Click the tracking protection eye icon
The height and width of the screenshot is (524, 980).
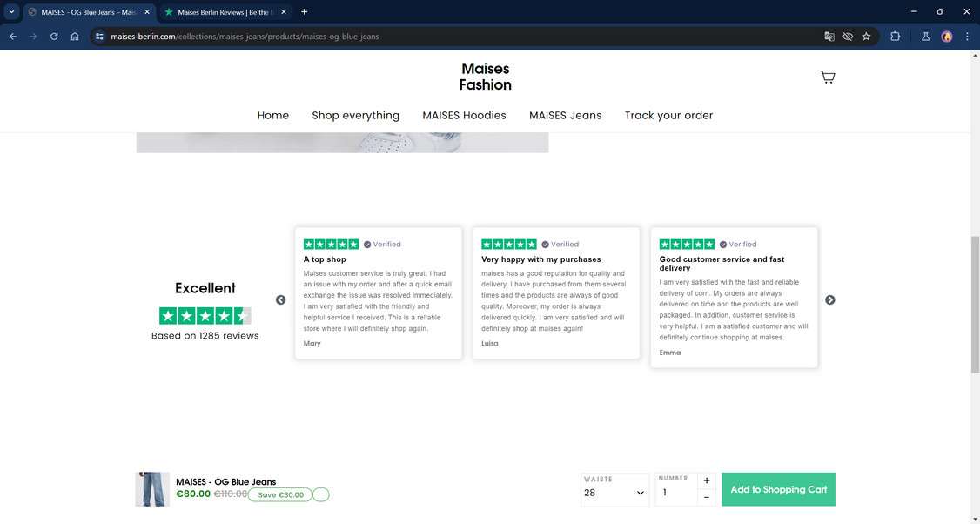848,37
